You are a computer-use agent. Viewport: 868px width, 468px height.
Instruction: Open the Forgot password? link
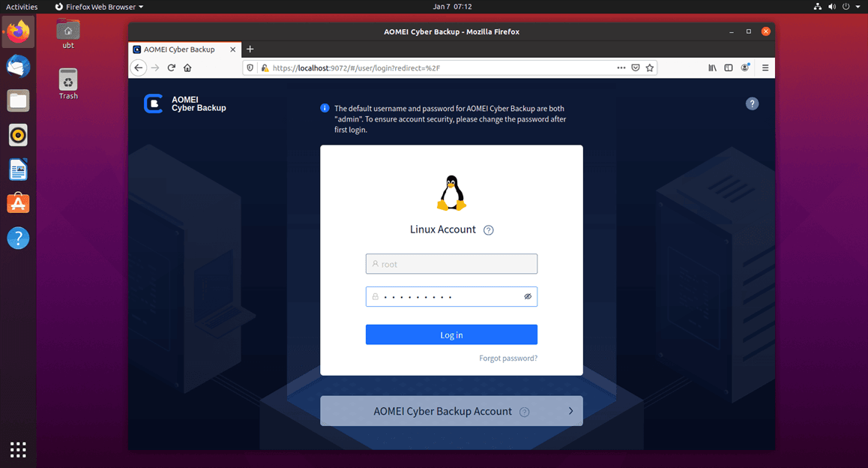(508, 358)
